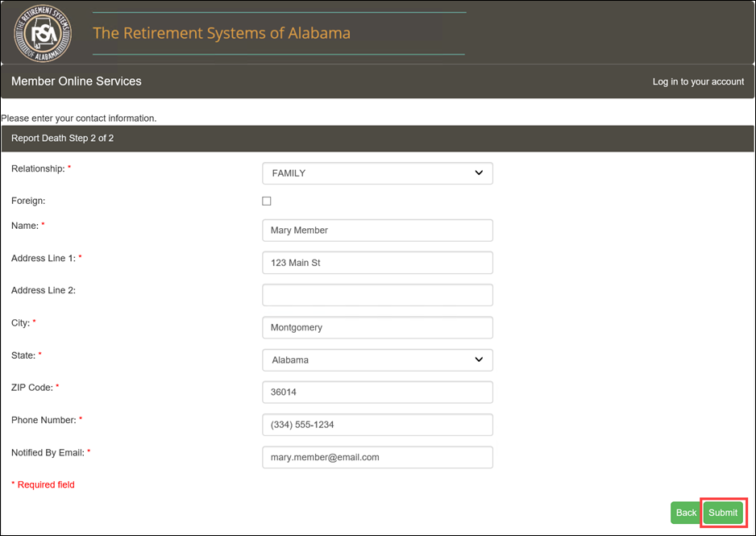Click the chevron arrow in State field
Viewport: 756px width, 536px height.
[x=479, y=359]
